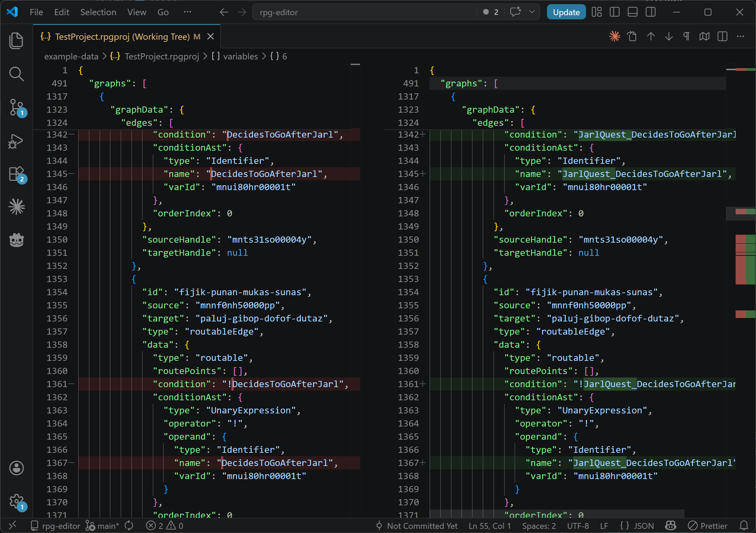Toggle whitespace pilcrow icon in diff toolbar
The height and width of the screenshot is (533, 756).
[687, 36]
